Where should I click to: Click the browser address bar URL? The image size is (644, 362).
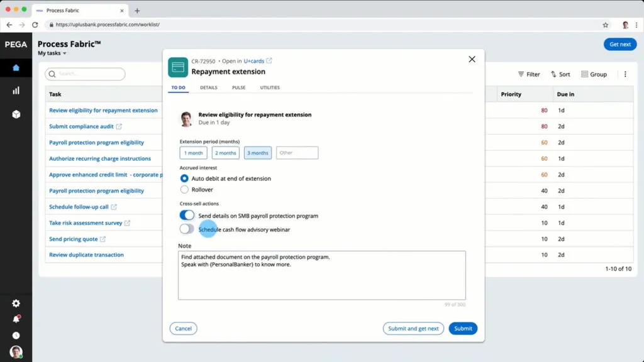coord(108,25)
